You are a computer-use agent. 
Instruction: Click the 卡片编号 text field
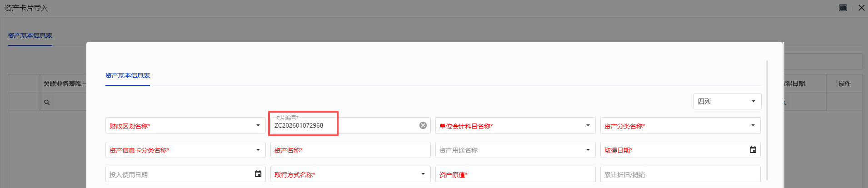click(x=345, y=126)
